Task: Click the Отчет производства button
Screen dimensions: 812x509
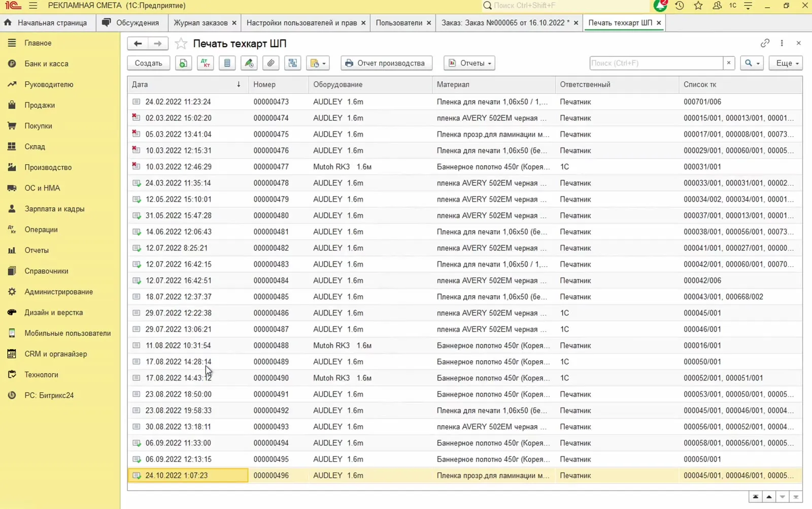Action: pos(386,63)
